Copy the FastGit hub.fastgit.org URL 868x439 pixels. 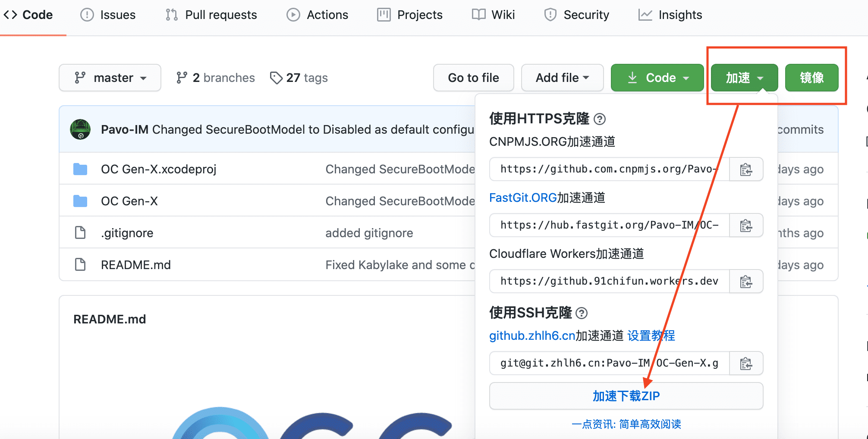pyautogui.click(x=746, y=225)
